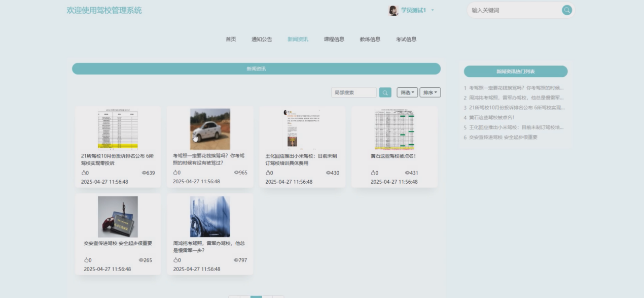
Task: Click view count icon showing 265
Action: pyautogui.click(x=141, y=260)
